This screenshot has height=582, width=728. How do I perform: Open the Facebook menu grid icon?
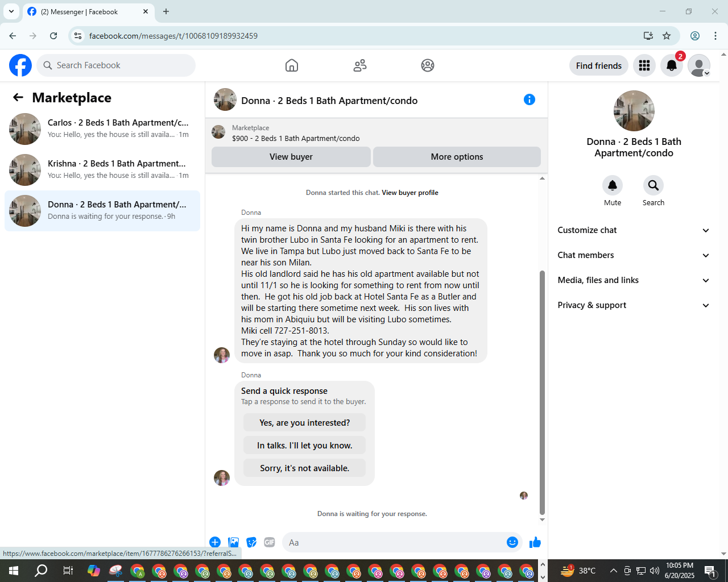pyautogui.click(x=644, y=65)
